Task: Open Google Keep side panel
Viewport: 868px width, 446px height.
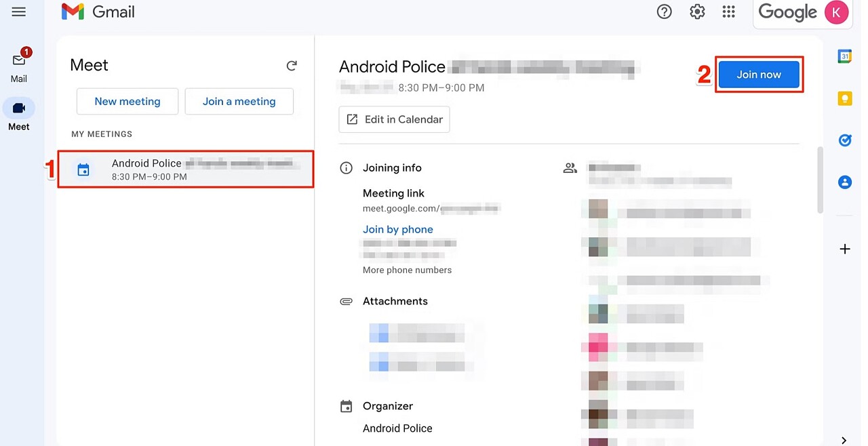Action: click(845, 99)
